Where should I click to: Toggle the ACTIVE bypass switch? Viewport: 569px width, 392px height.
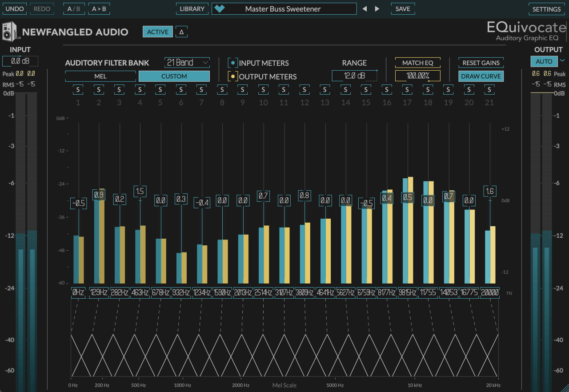tap(157, 32)
